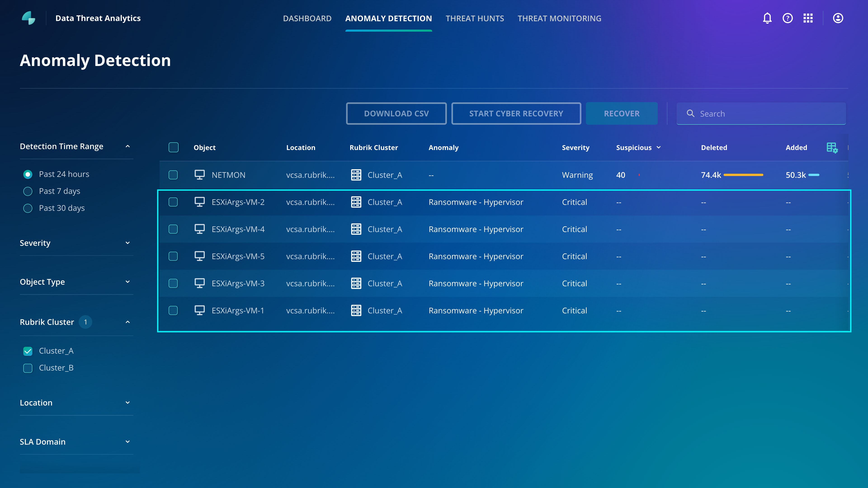
Task: Check the ESXiArgs-VM-4 row checkbox
Action: click(173, 229)
